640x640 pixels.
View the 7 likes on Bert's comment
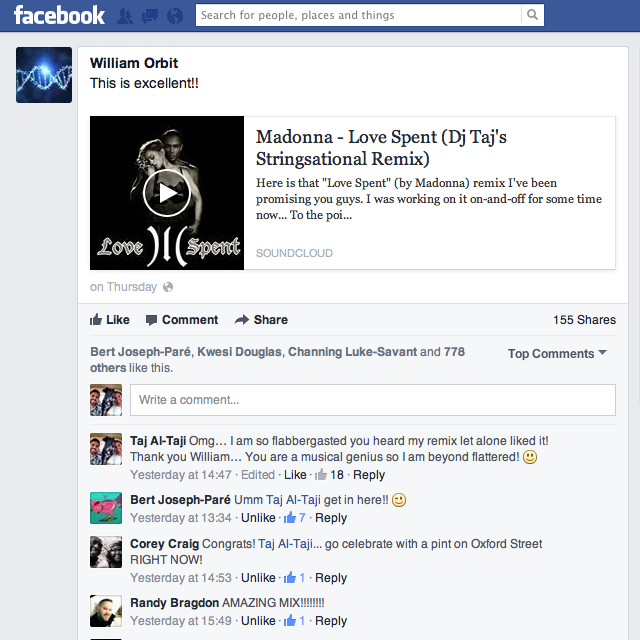[x=295, y=518]
